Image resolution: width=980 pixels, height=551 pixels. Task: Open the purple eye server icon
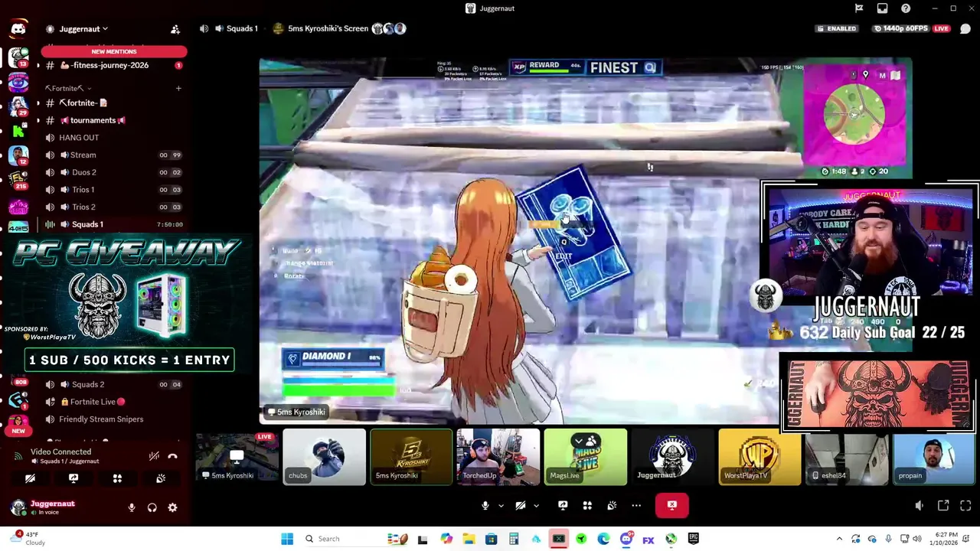click(18, 83)
